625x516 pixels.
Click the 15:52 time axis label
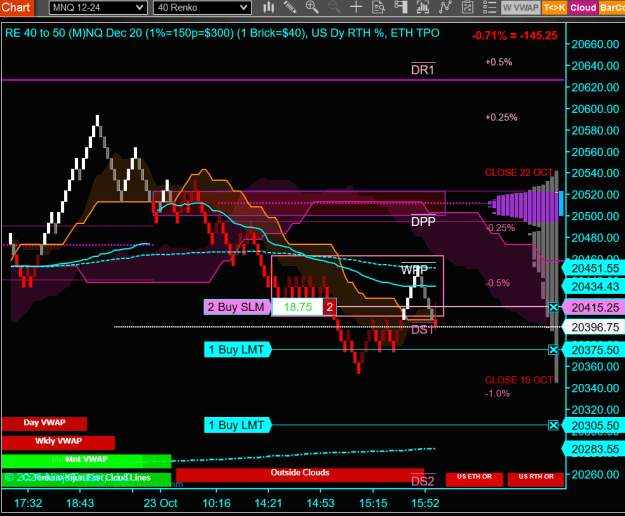click(x=425, y=503)
